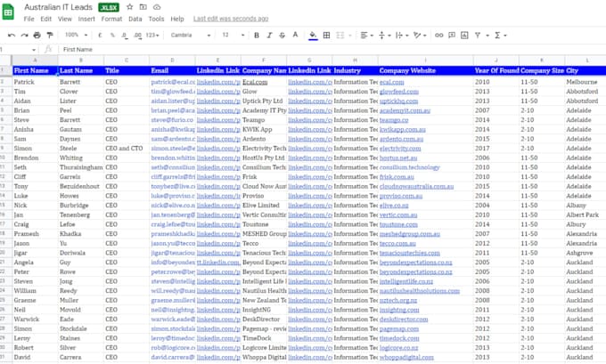Click the Move to folder icon
The width and height of the screenshot is (606, 364).
point(143,7)
